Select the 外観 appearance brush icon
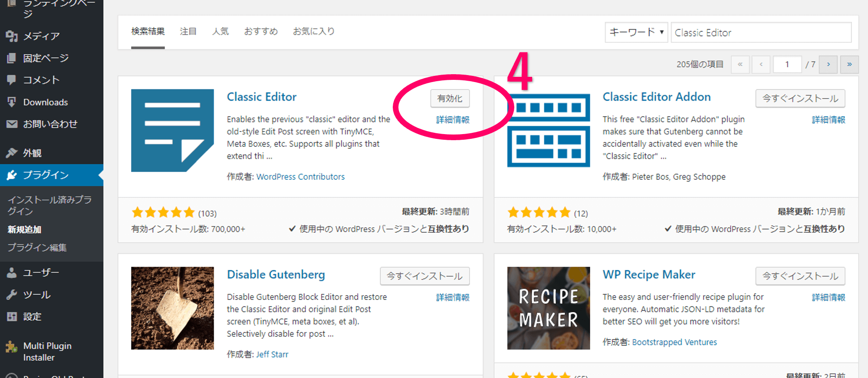Image resolution: width=868 pixels, height=378 pixels. (x=12, y=153)
